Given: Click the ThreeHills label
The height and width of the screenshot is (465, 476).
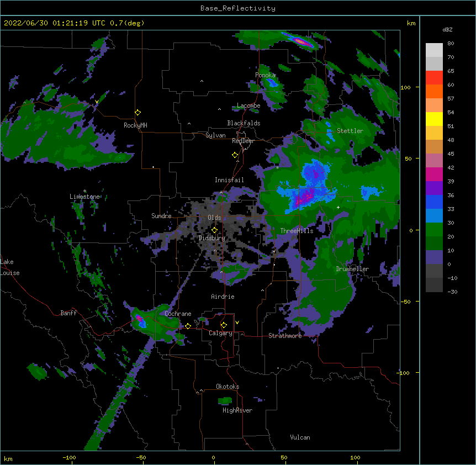Looking at the screenshot, I should pos(297,231).
